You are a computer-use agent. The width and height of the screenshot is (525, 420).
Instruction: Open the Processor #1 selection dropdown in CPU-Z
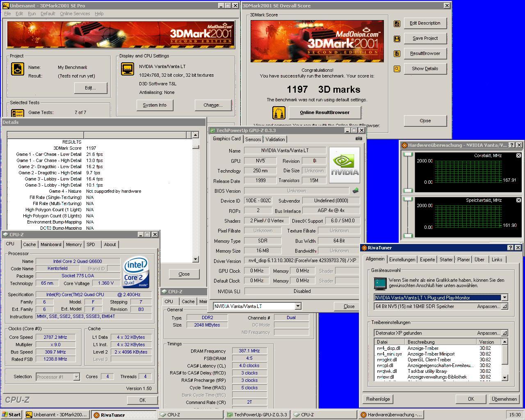pos(76,377)
